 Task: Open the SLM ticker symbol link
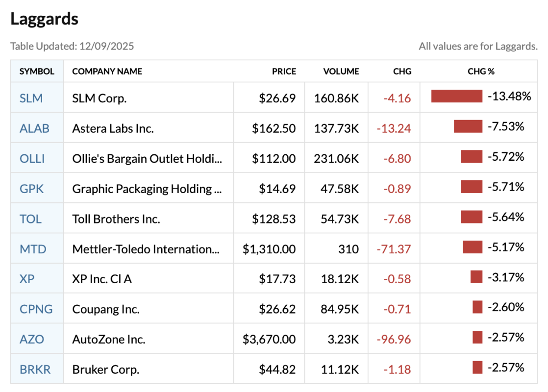pyautogui.click(x=31, y=98)
